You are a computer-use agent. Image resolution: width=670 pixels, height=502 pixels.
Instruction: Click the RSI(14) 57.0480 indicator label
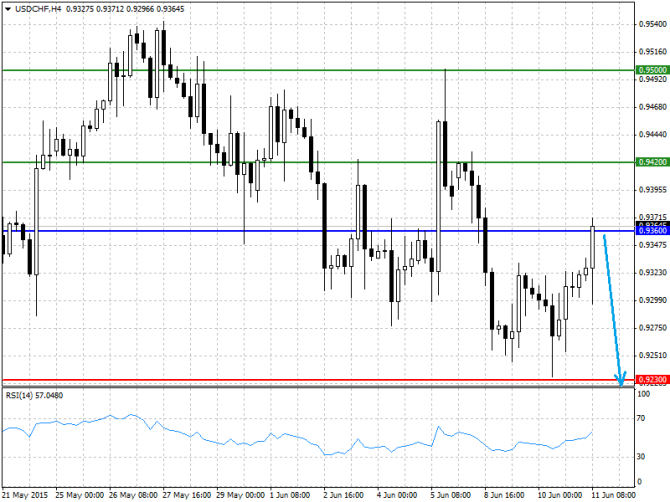34,396
